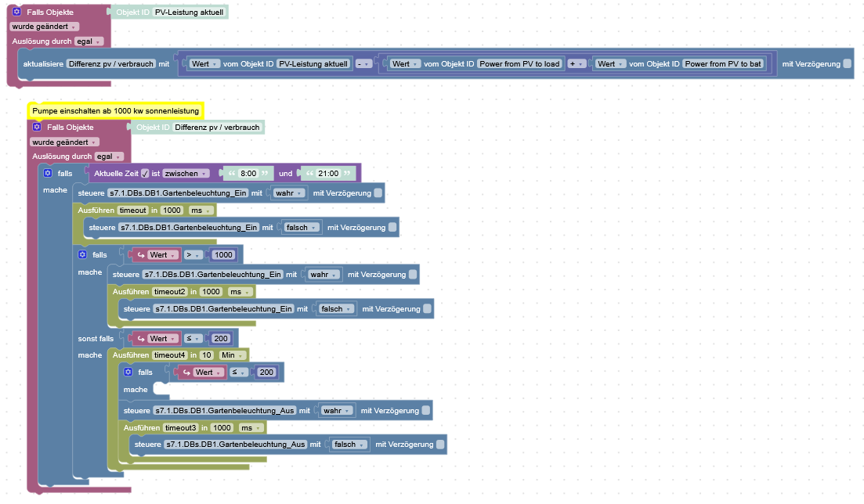Toggle mit Verzögerung on Gartenbeleuchtung_Aus wahr block
This screenshot has width=864, height=504.
tap(426, 410)
